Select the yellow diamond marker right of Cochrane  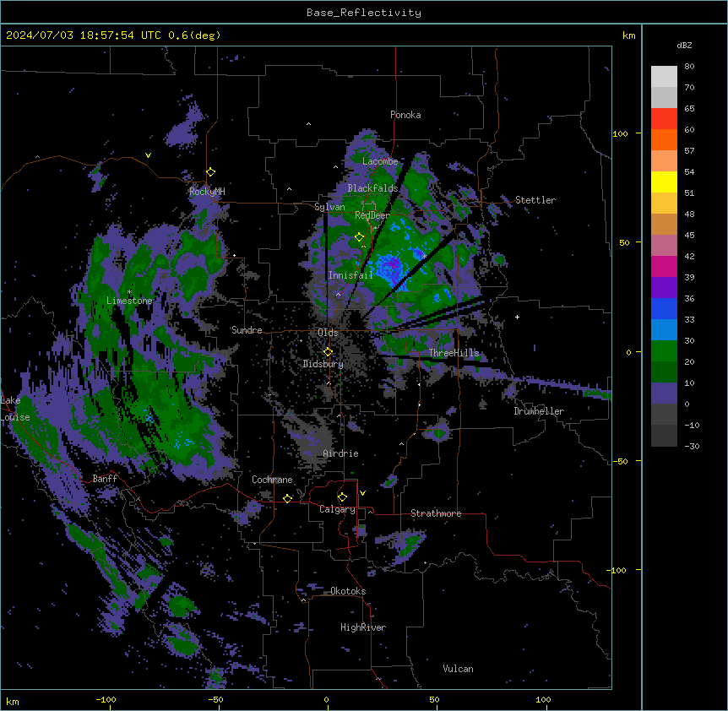pyautogui.click(x=287, y=498)
